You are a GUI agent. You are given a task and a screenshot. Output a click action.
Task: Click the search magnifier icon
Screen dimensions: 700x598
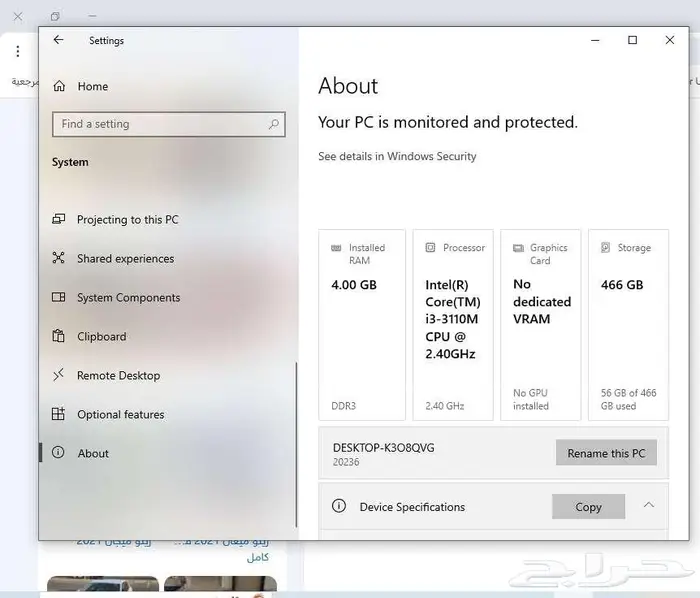click(273, 124)
